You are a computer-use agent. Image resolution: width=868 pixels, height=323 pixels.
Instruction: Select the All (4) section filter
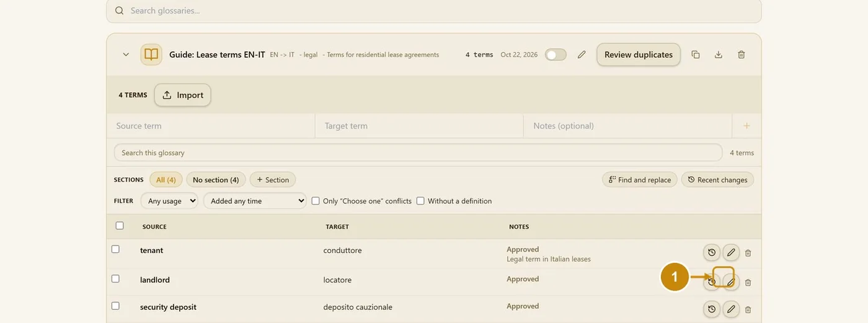click(x=166, y=180)
